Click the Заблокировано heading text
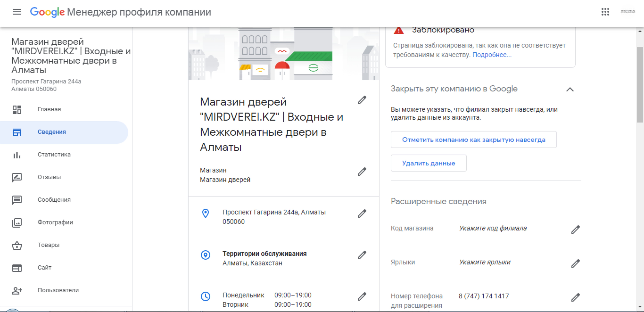The height and width of the screenshot is (312, 644). [443, 30]
